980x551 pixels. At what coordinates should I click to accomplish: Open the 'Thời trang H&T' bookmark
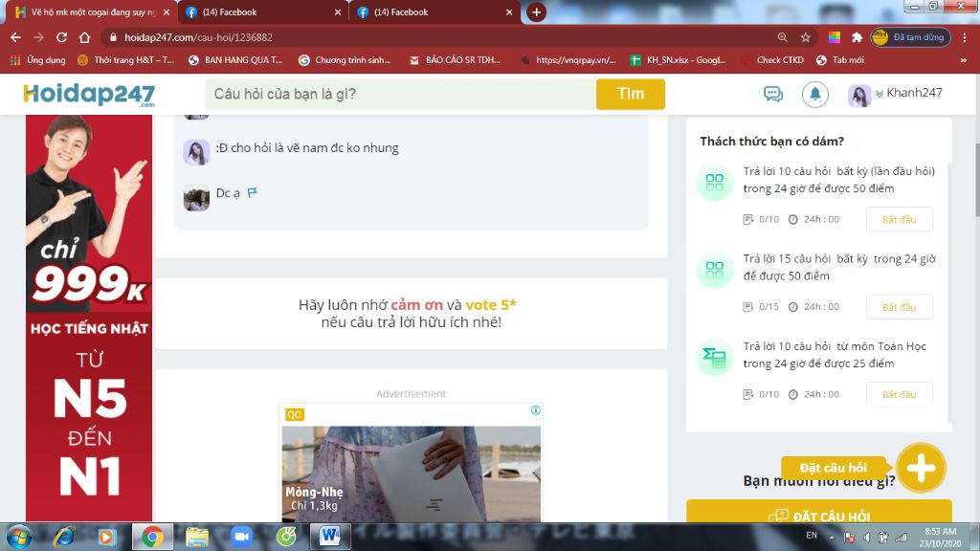click(x=125, y=60)
